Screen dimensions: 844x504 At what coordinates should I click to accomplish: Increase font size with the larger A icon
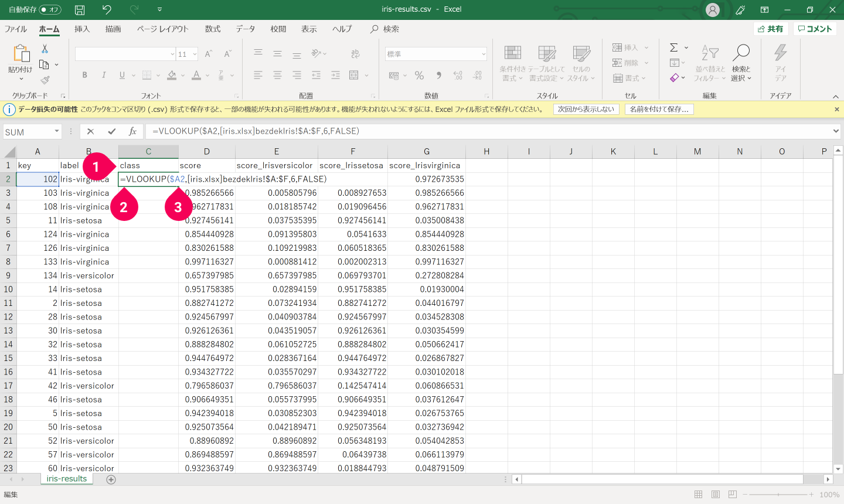(208, 54)
